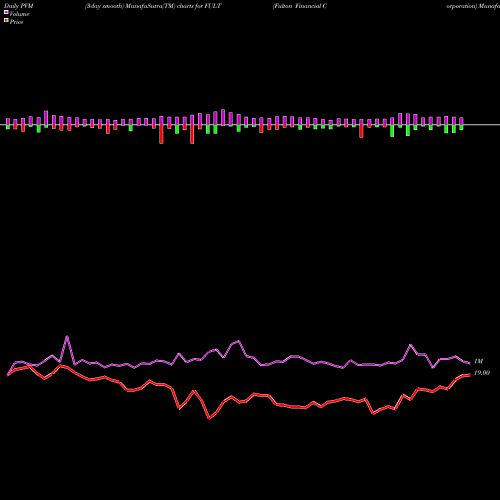Click the purple Volume legend swatch

[x=6, y=12]
